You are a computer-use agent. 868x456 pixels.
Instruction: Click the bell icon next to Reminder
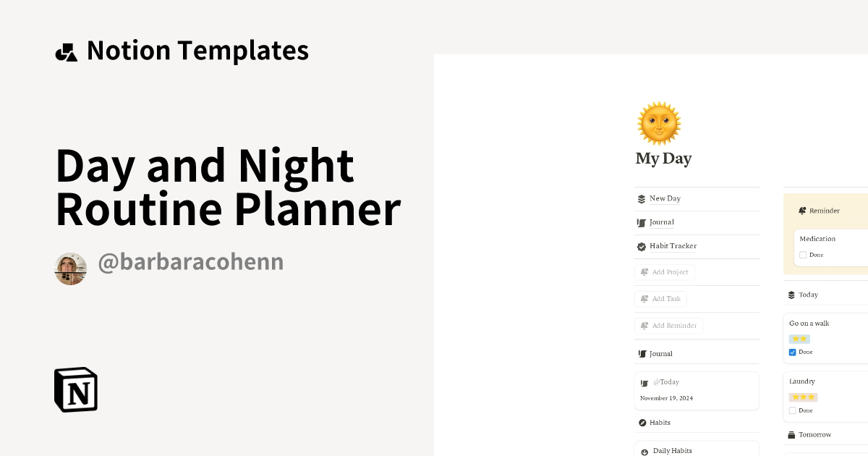pyautogui.click(x=801, y=211)
